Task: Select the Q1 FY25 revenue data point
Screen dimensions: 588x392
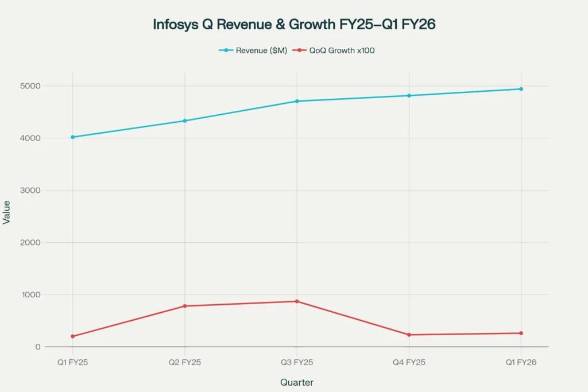Action: click(x=72, y=137)
